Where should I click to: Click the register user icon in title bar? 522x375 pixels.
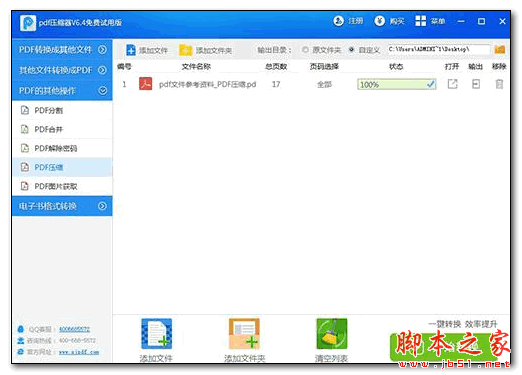pyautogui.click(x=338, y=21)
